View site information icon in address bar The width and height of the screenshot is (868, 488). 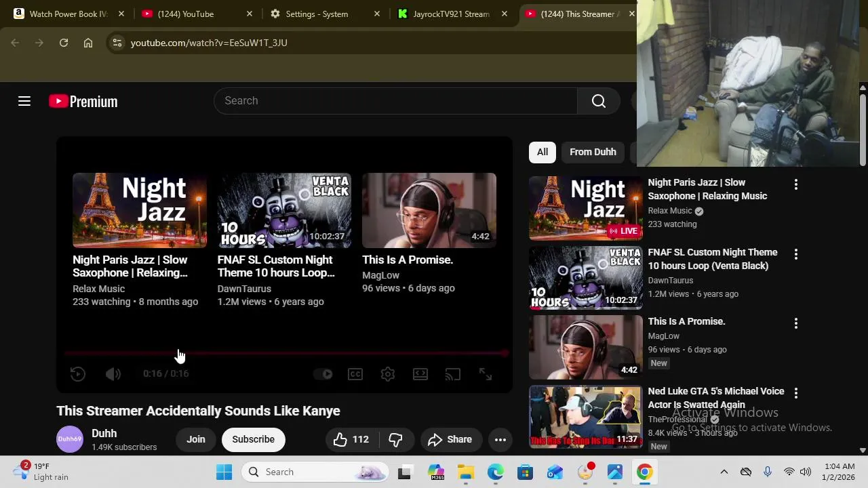117,43
